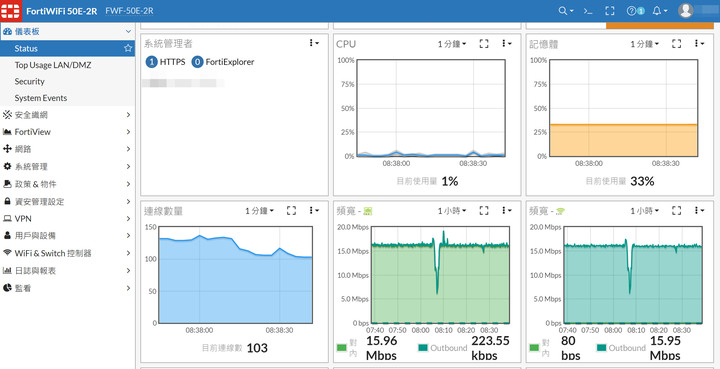Image resolution: width=720 pixels, height=369 pixels.
Task: Expand 資安管理設定 menu chevron
Action: 128,201
